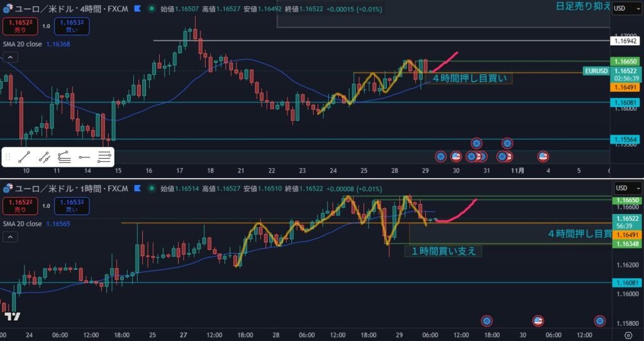Click the orange 1.16491 price label on upper axis
This screenshot has width=644, height=341.
(625, 88)
